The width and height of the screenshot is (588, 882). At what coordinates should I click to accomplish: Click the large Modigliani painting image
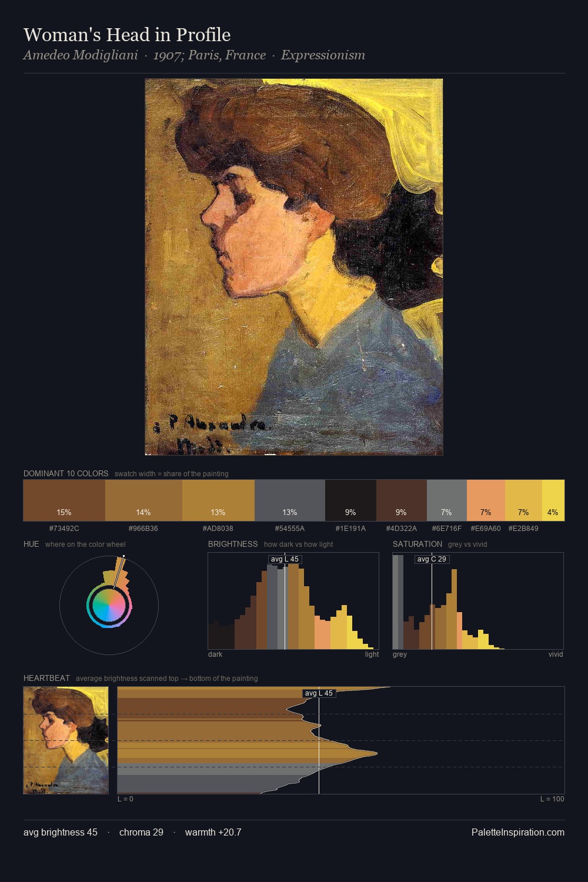tap(294, 267)
